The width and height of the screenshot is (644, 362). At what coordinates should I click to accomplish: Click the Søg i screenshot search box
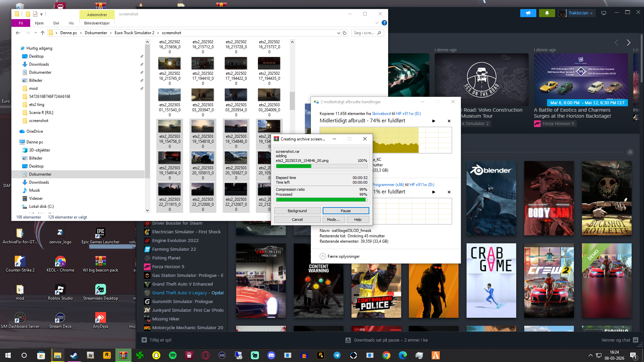[x=364, y=33]
